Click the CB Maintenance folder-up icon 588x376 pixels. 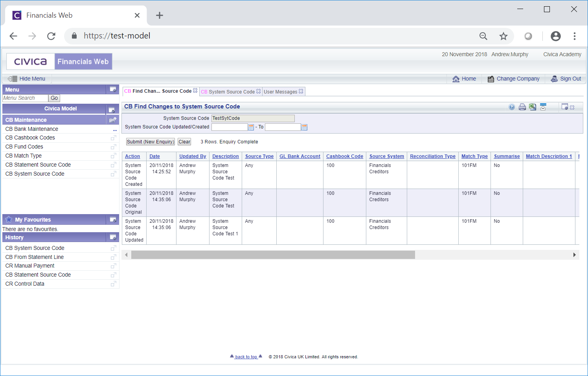pos(113,120)
